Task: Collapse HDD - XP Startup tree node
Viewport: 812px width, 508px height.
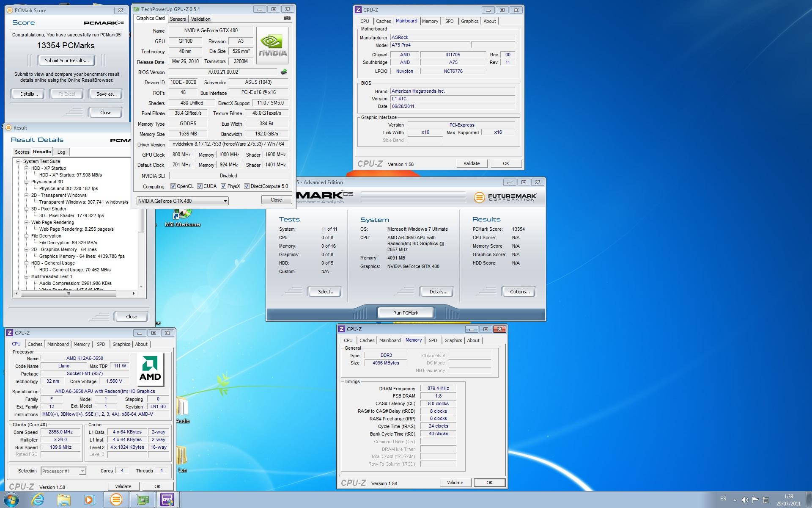Action: pos(27,168)
